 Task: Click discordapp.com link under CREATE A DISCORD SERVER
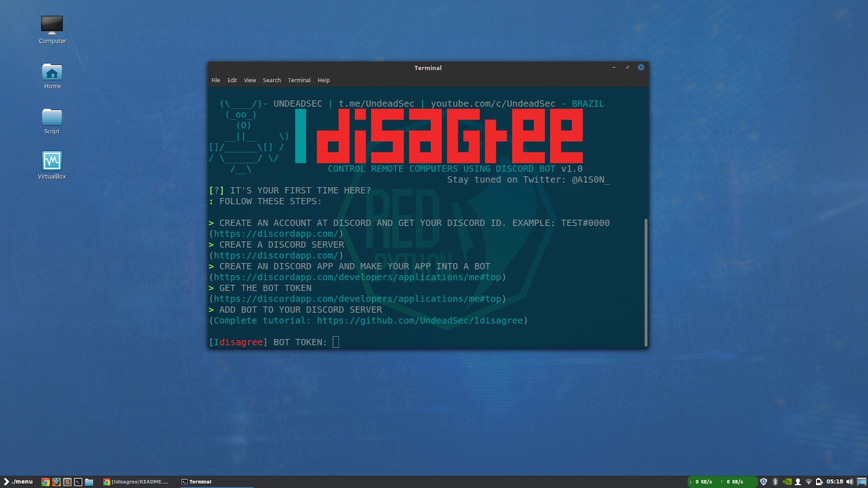[276, 255]
